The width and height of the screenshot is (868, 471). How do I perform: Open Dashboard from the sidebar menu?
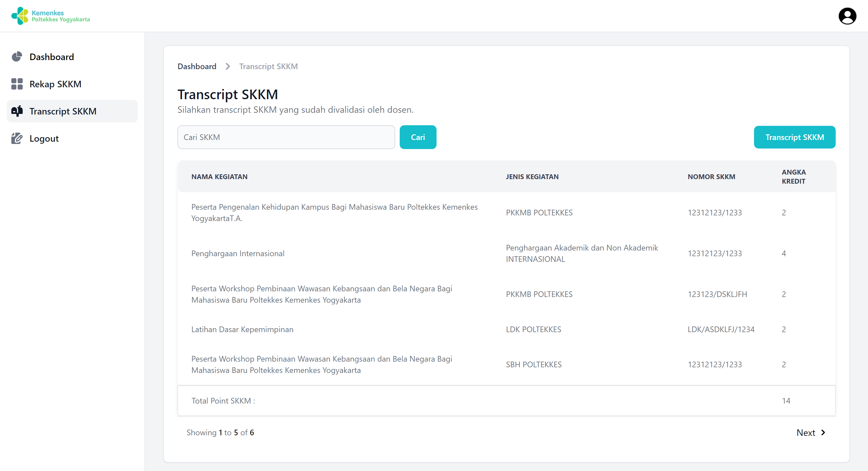(52, 57)
